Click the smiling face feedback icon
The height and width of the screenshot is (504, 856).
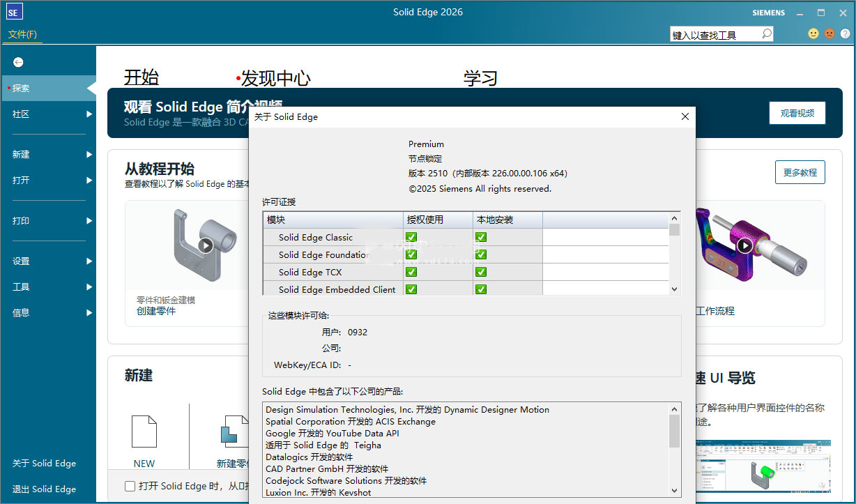click(x=813, y=33)
